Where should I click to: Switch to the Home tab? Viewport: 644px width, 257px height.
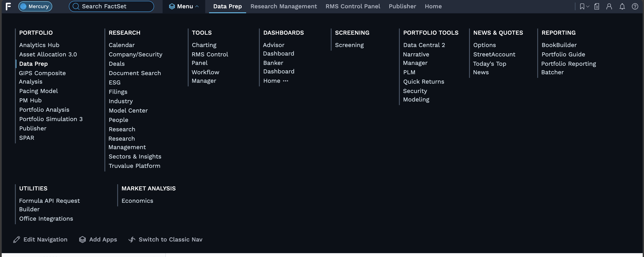point(433,6)
